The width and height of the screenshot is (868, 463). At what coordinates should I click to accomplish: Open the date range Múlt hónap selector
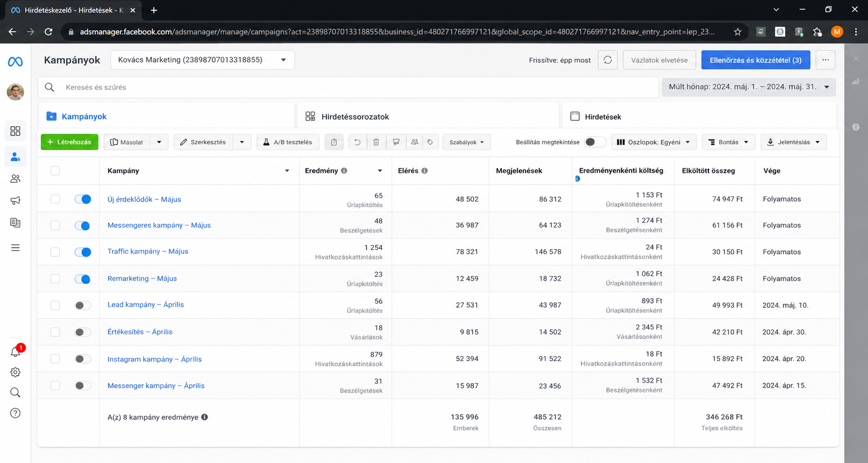tap(749, 87)
